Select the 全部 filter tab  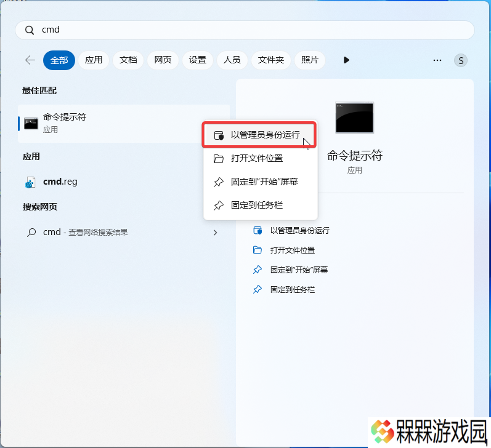59,60
